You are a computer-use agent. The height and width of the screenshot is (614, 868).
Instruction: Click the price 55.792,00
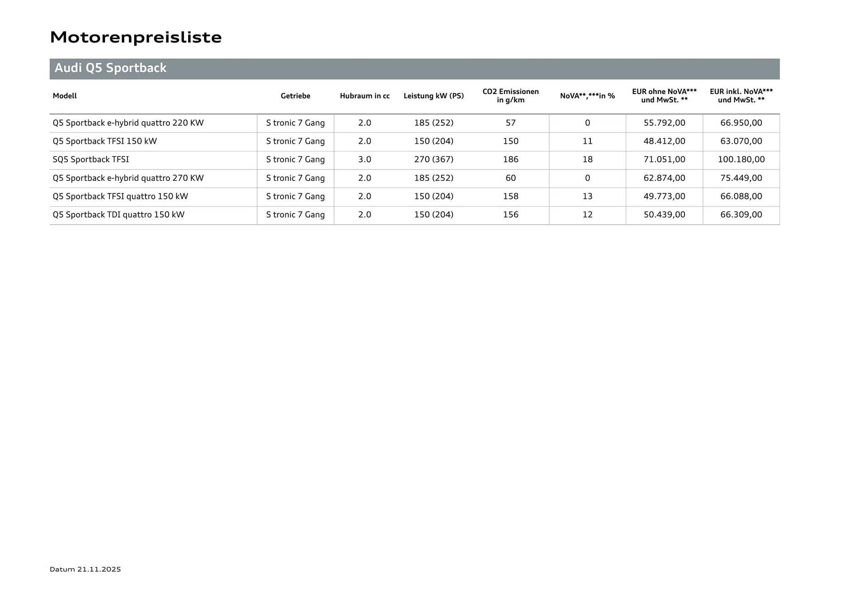664,123
